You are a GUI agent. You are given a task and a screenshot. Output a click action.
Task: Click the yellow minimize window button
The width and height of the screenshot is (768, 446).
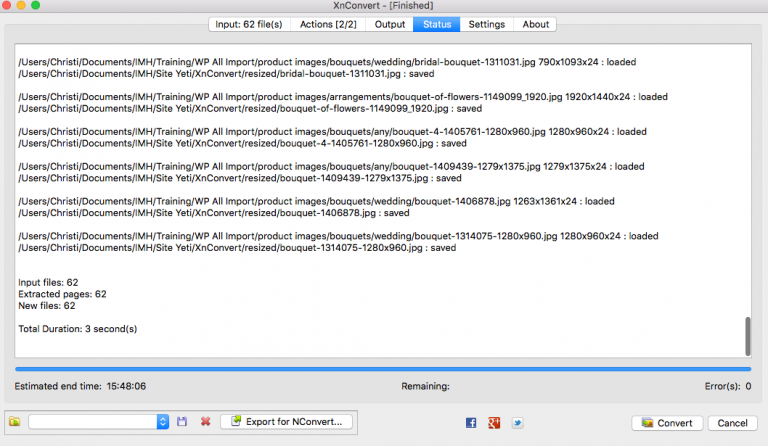(21, 5)
